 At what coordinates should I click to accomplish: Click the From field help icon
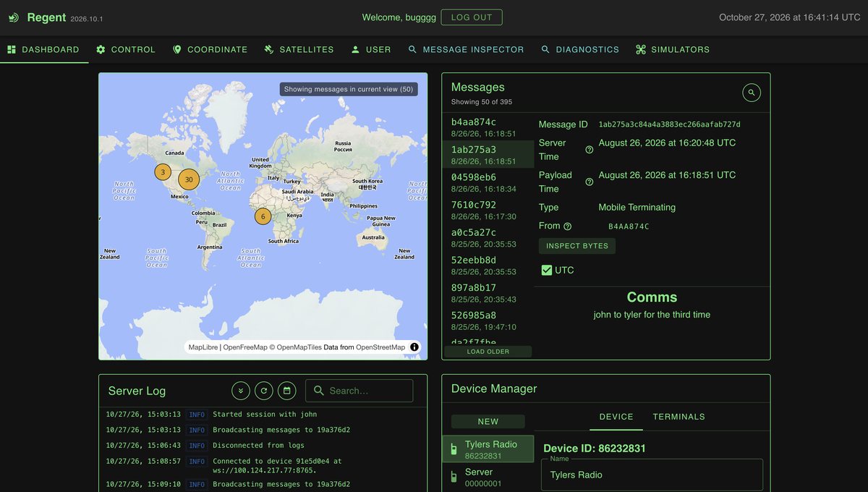coord(567,226)
